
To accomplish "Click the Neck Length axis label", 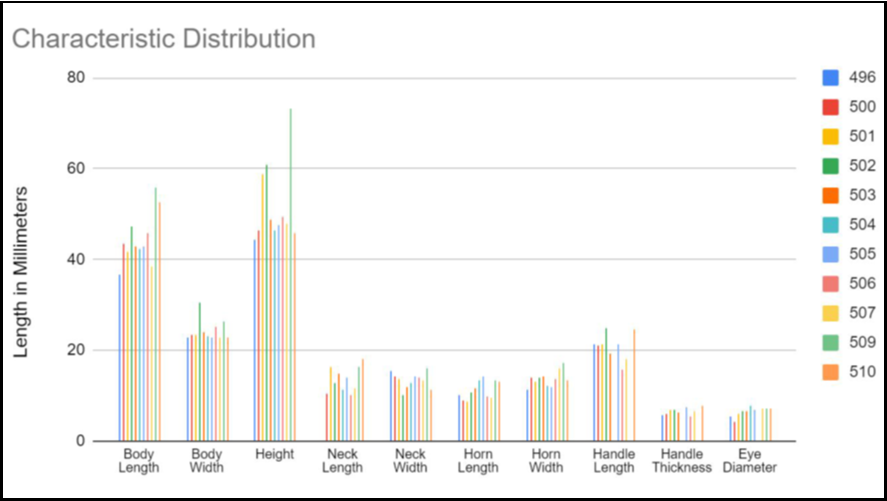I will pyautogui.click(x=342, y=461).
